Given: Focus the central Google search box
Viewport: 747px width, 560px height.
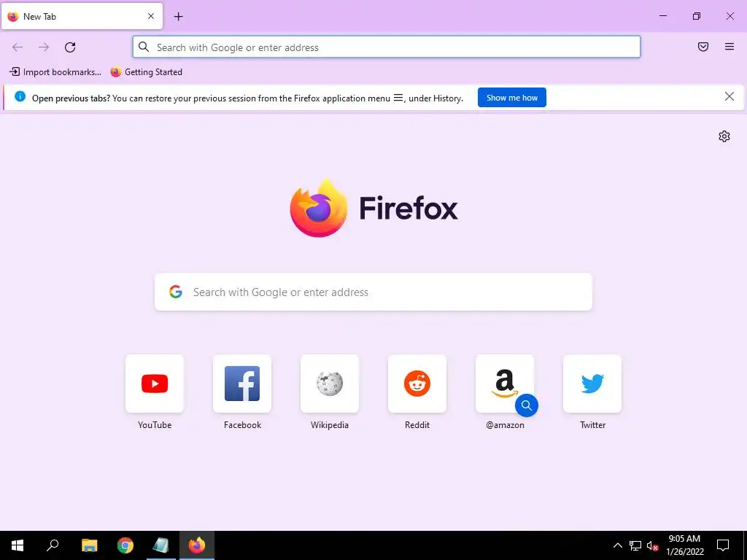Looking at the screenshot, I should click(x=373, y=292).
